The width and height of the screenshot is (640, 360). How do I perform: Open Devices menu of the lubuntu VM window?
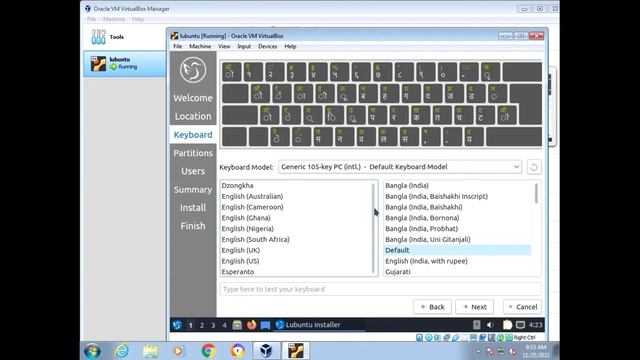(x=267, y=47)
